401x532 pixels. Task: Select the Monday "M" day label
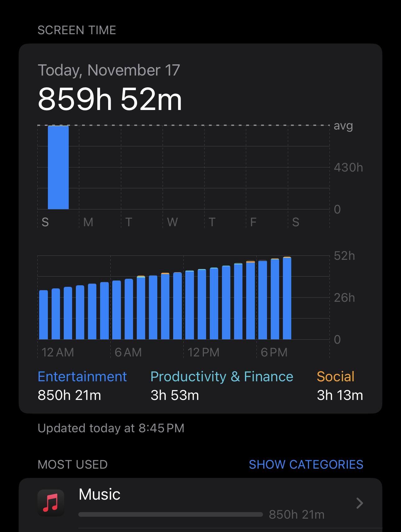[x=88, y=222]
